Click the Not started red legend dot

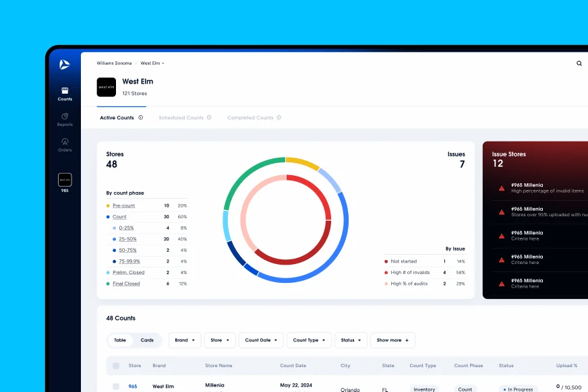coord(386,261)
